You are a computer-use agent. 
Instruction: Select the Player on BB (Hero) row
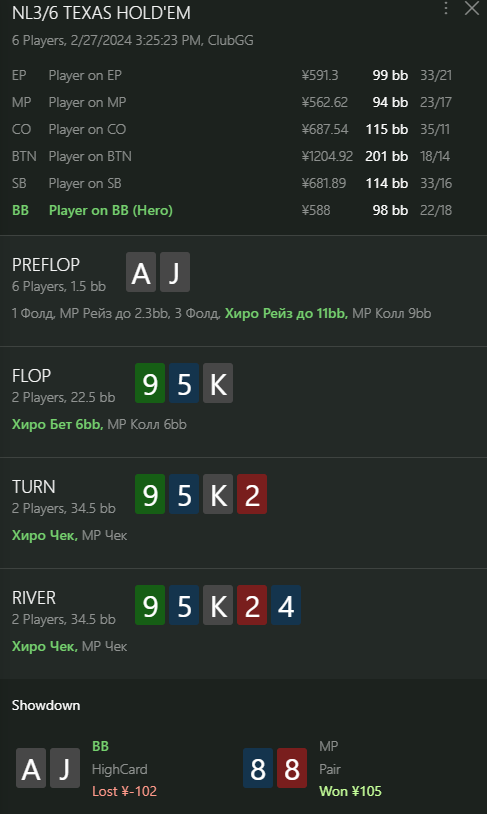click(x=232, y=210)
